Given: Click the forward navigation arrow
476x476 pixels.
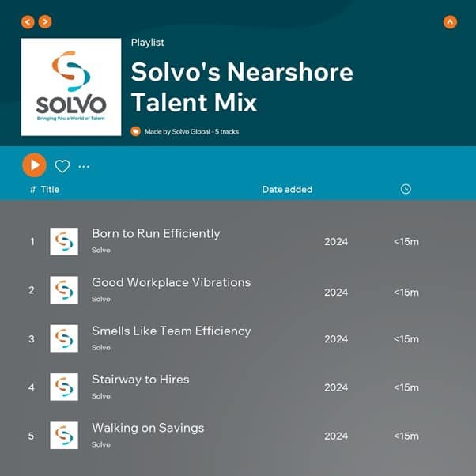Looking at the screenshot, I should (45, 21).
